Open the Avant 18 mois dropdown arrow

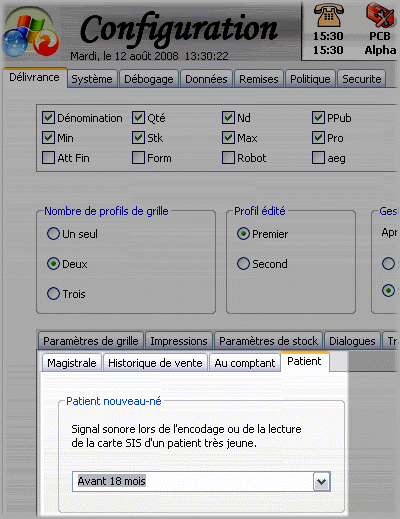point(321,482)
